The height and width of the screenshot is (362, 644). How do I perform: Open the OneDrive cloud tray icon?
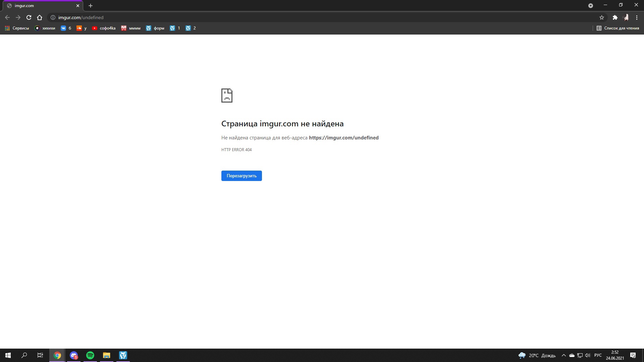click(x=572, y=355)
